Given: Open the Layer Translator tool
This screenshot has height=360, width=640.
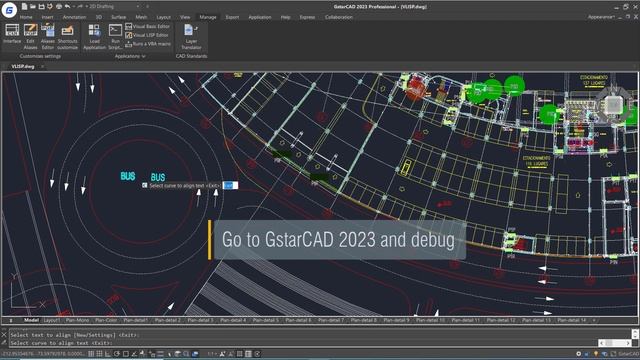Looking at the screenshot, I should [191, 36].
